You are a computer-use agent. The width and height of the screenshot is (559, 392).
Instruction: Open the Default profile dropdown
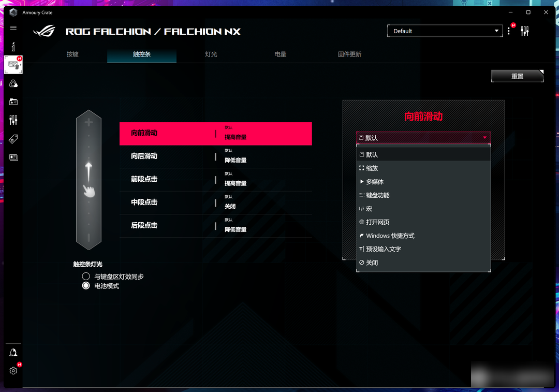[x=445, y=31]
